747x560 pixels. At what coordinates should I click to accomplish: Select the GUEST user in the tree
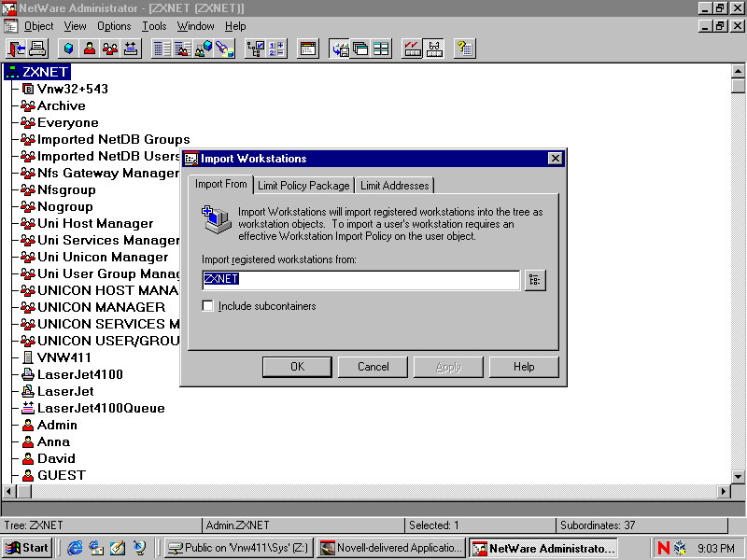tap(54, 475)
